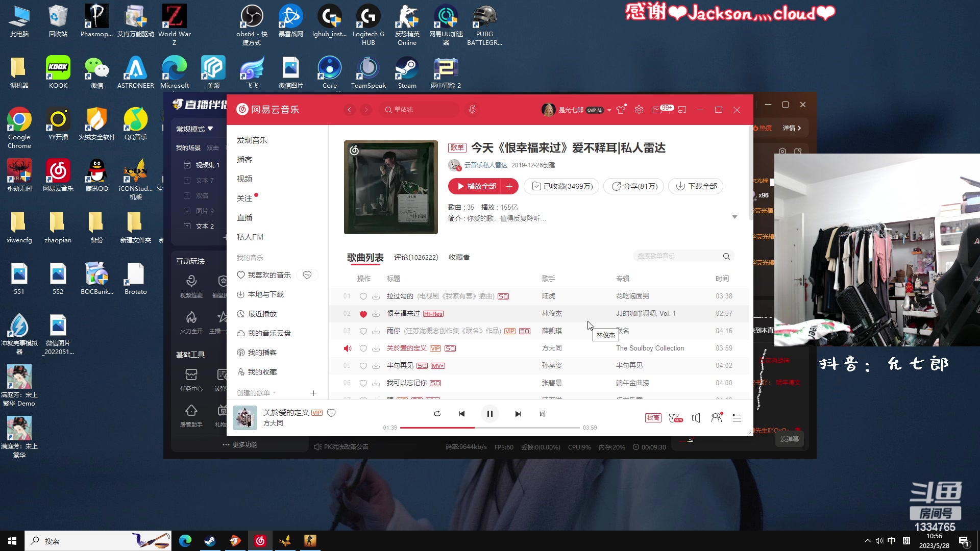
Task: Like song 01 拉过勾的 heart
Action: [363, 296]
